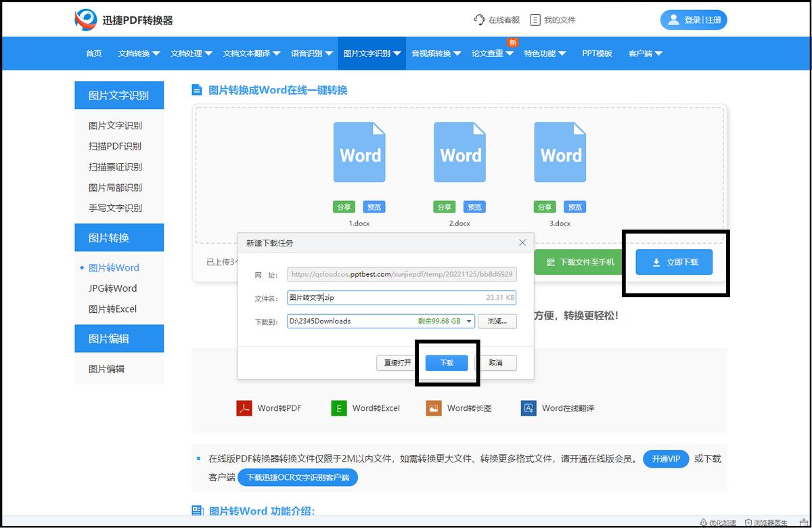The image size is (812, 528).
Task: Select the Word转长图 picture icon
Action: pyautogui.click(x=432, y=408)
